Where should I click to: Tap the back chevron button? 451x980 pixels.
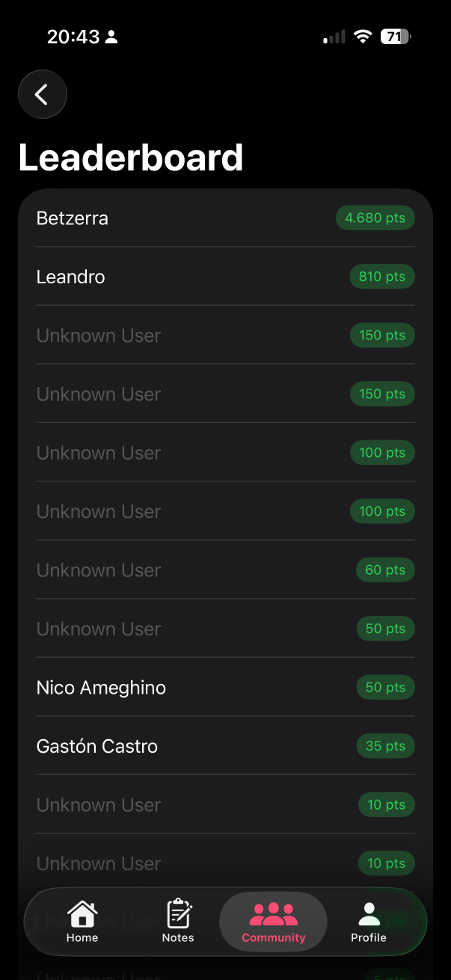coord(43,94)
